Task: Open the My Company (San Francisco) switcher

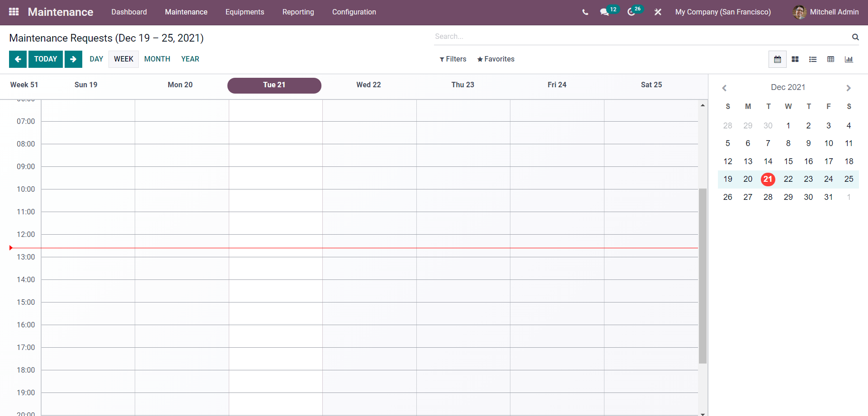Action: (x=723, y=12)
